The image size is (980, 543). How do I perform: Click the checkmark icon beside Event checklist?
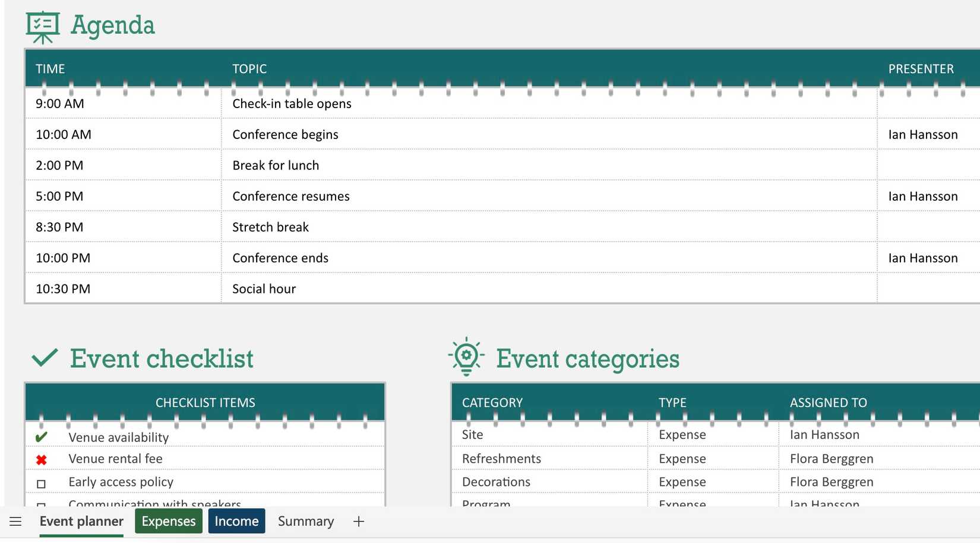pos(45,357)
